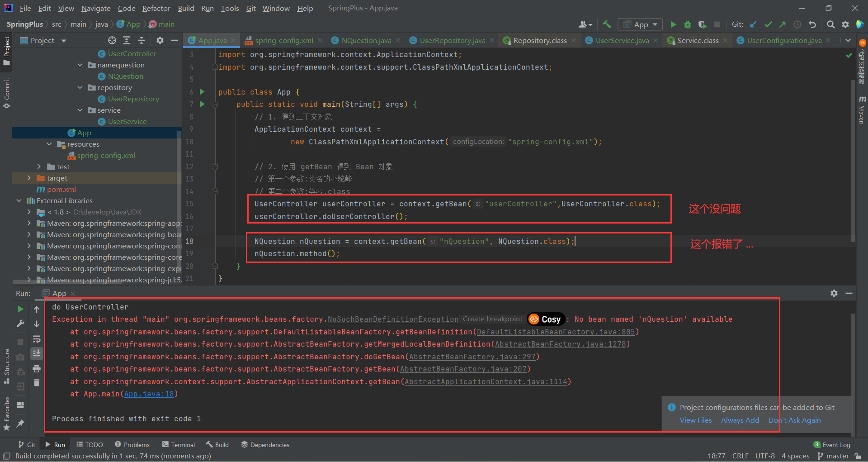
Task: Click Select Opened File target icon
Action: pos(112,40)
